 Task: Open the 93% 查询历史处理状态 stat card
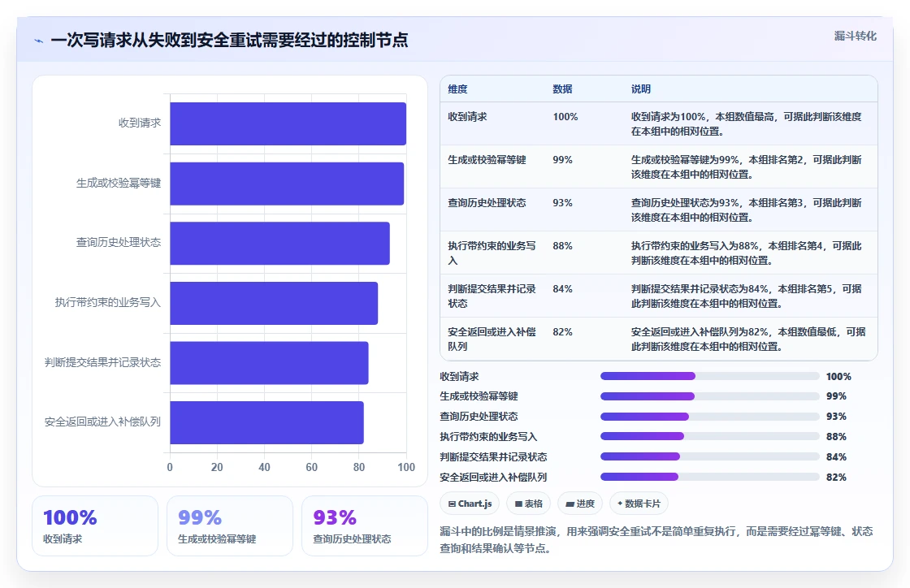[x=365, y=526]
